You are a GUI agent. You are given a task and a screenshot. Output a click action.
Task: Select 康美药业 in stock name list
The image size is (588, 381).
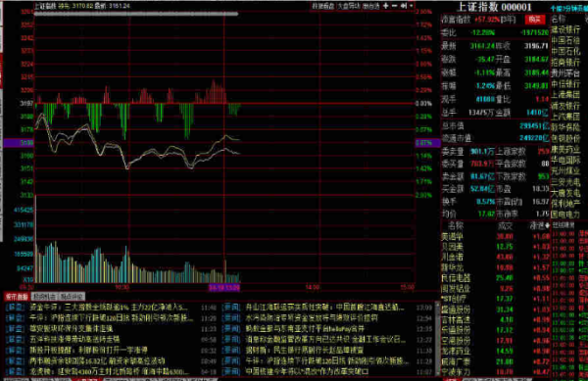(x=565, y=150)
